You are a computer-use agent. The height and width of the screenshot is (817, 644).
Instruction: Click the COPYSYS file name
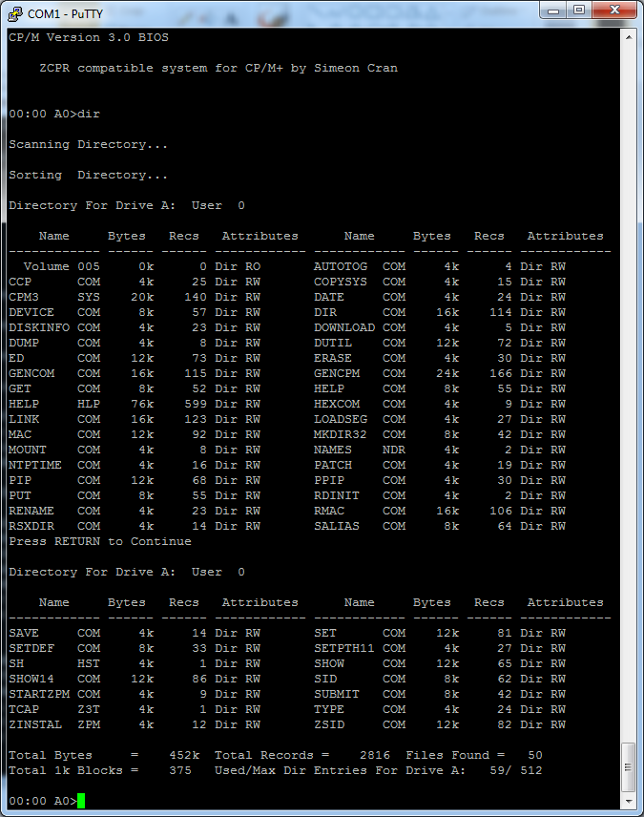[x=341, y=282]
